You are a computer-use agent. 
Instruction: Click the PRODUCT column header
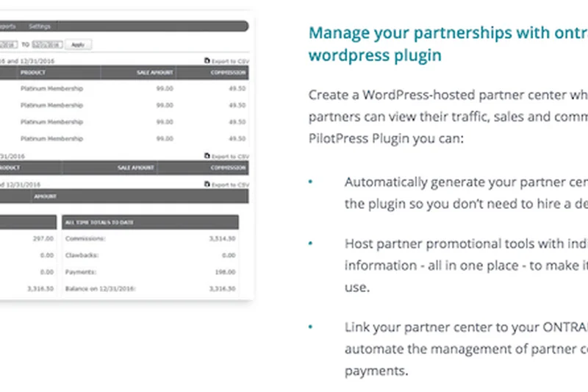point(33,73)
